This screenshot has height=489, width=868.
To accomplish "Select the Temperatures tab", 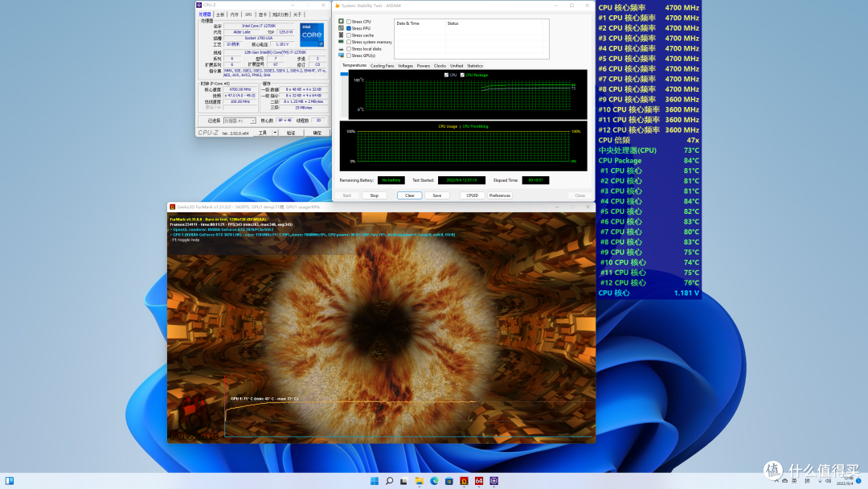I will click(x=354, y=65).
